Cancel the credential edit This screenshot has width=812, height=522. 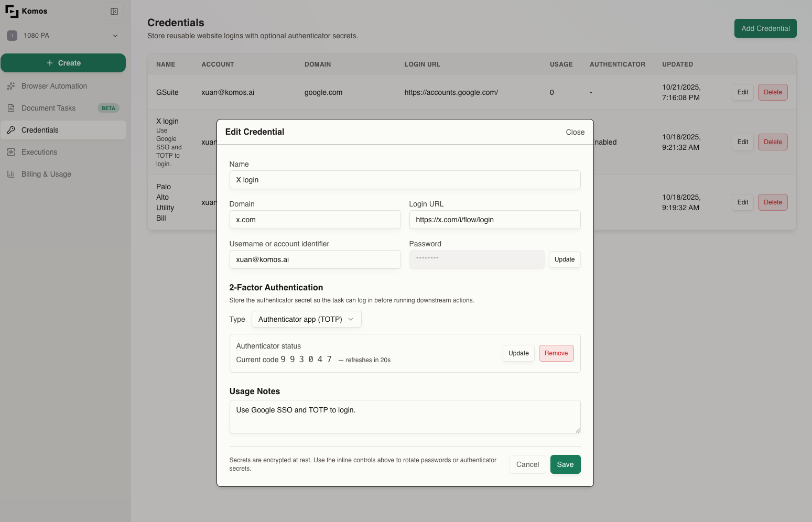(x=527, y=464)
